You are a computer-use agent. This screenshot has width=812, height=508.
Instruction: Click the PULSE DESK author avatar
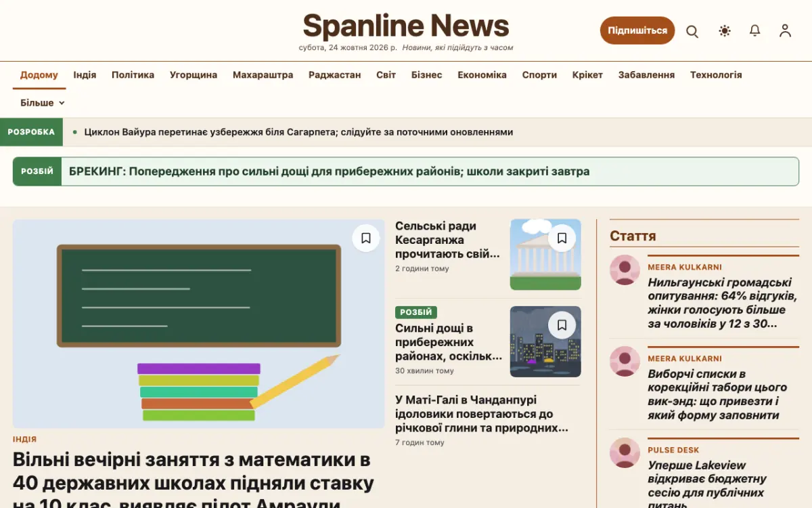click(625, 453)
